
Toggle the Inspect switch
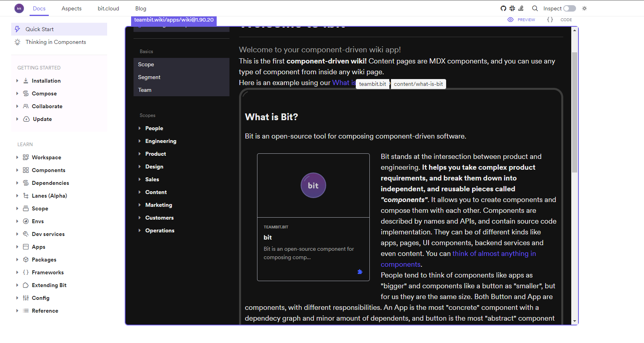(x=570, y=8)
